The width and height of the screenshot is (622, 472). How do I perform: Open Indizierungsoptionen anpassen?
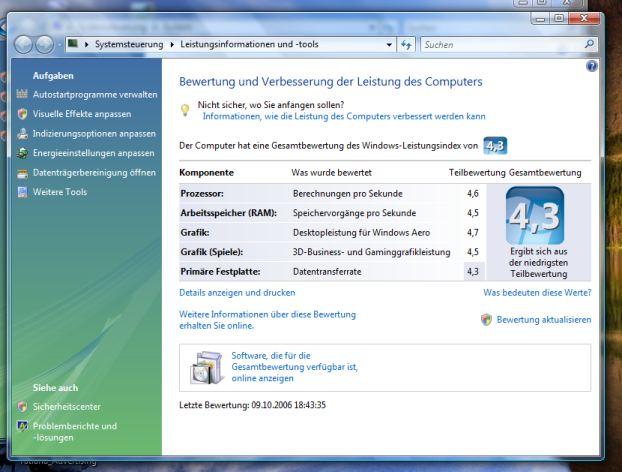[94, 134]
